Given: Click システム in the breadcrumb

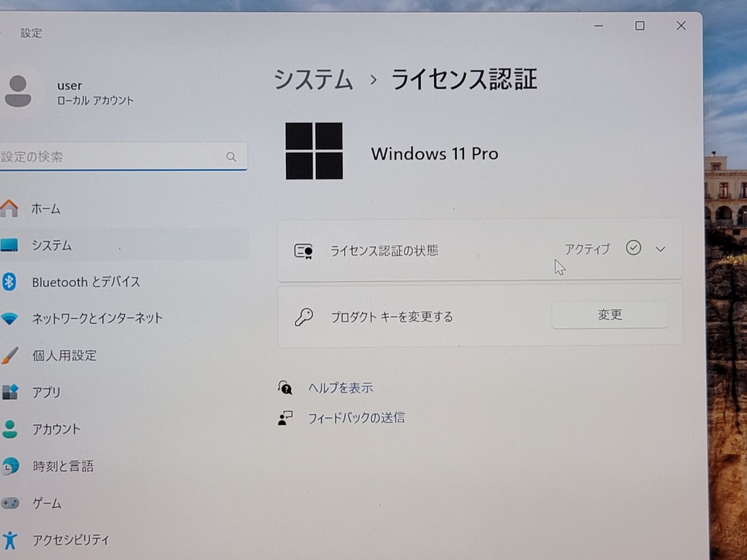Looking at the screenshot, I should 313,79.
